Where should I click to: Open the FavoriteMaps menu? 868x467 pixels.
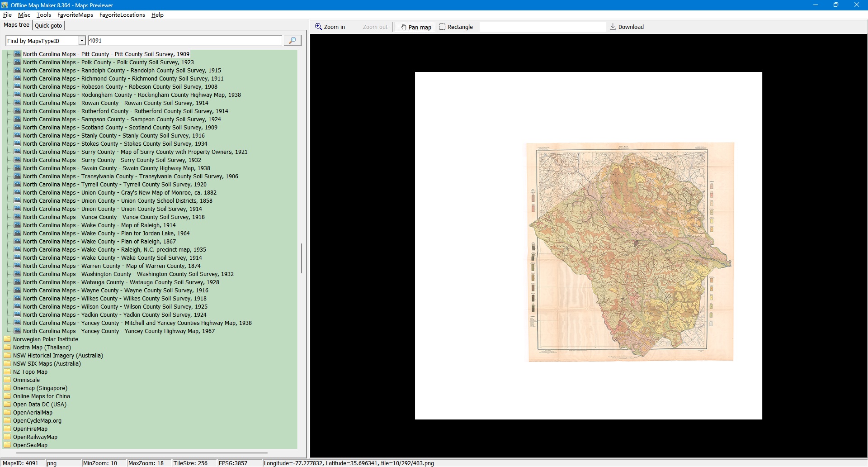tap(75, 15)
